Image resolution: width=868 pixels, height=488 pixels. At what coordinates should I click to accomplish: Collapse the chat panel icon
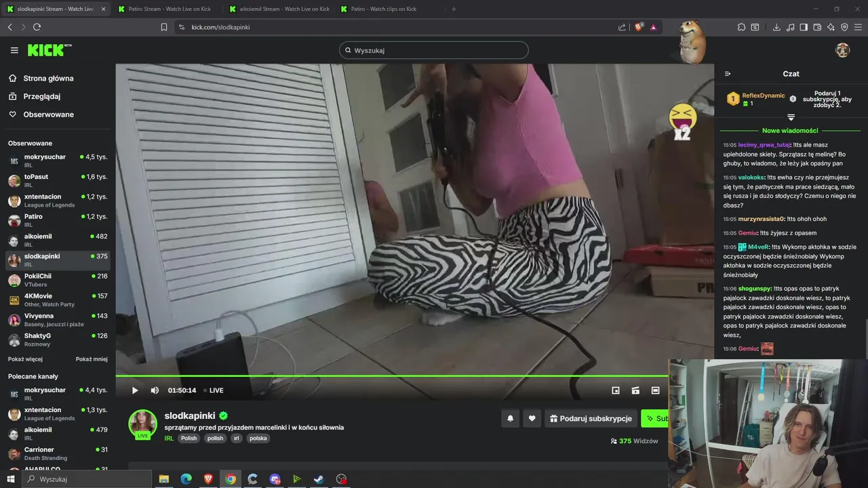click(728, 74)
